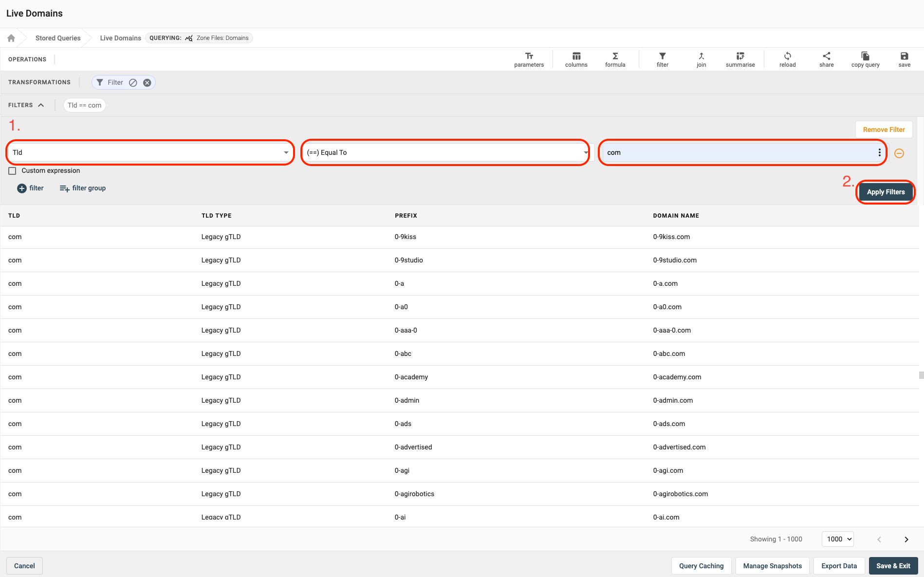Open the formula operation
This screenshot has height=577, width=924.
click(615, 59)
